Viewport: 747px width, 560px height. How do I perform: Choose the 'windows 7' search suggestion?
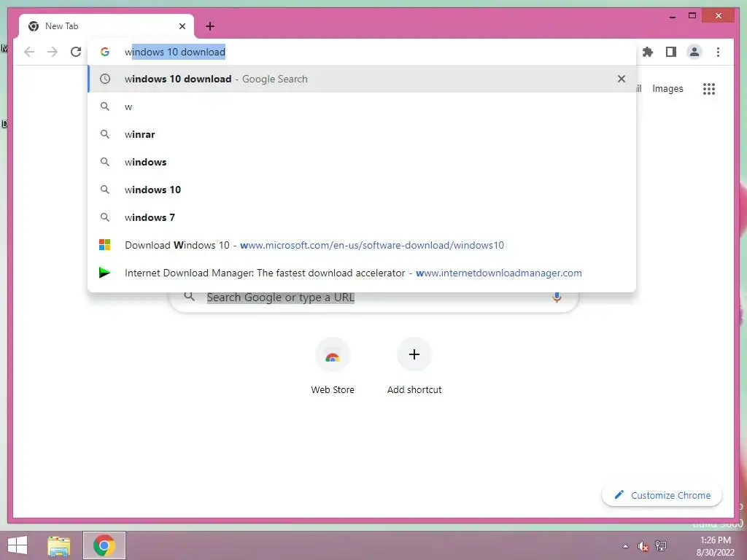click(362, 217)
